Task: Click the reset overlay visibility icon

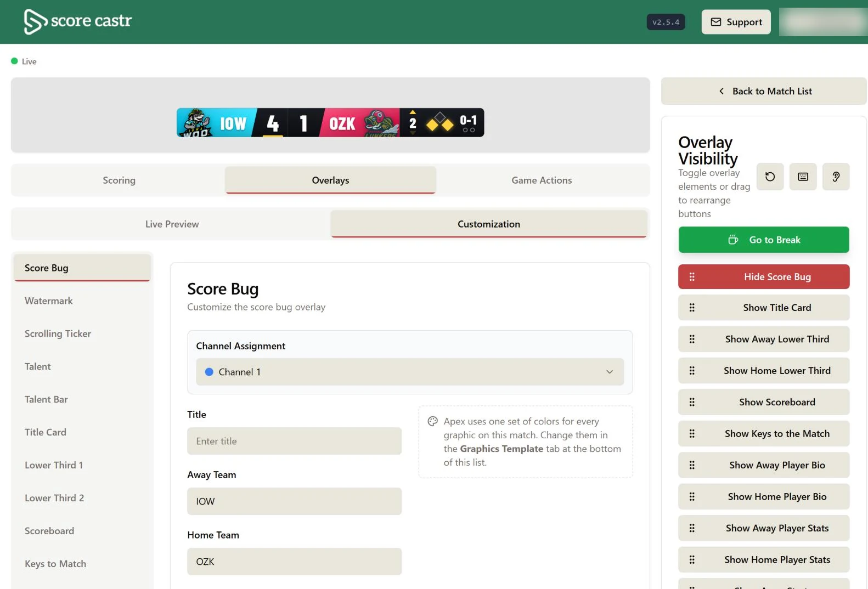Action: pyautogui.click(x=770, y=177)
